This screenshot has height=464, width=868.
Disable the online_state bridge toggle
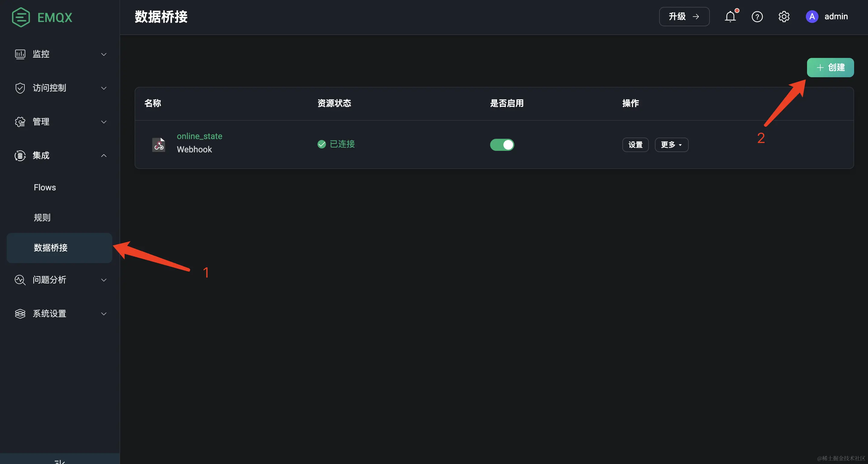point(502,145)
